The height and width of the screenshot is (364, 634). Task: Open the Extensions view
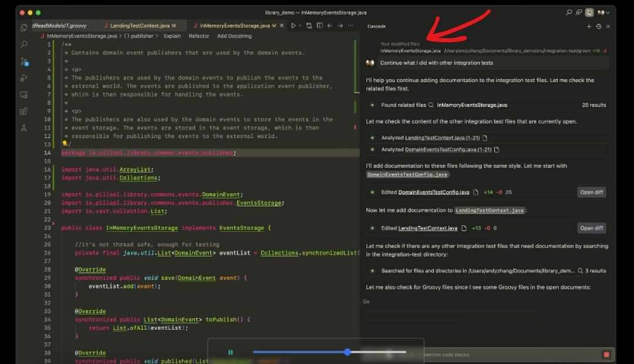click(x=24, y=111)
